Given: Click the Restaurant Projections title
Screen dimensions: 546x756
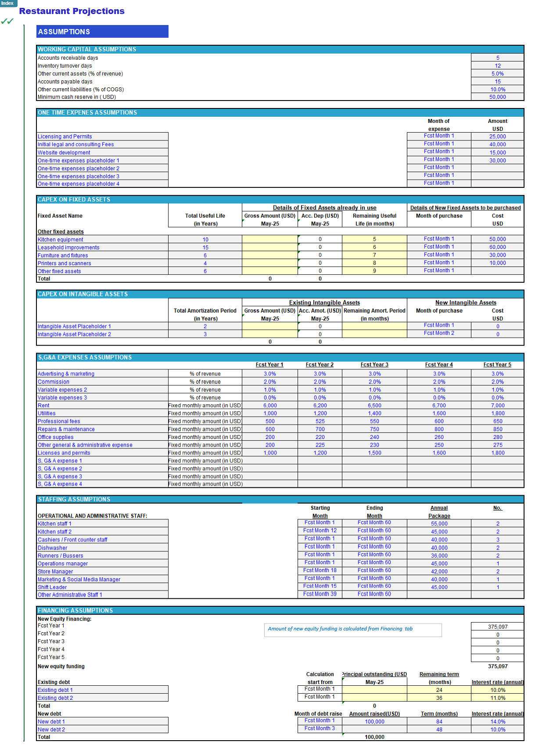Looking at the screenshot, I should (x=72, y=11).
